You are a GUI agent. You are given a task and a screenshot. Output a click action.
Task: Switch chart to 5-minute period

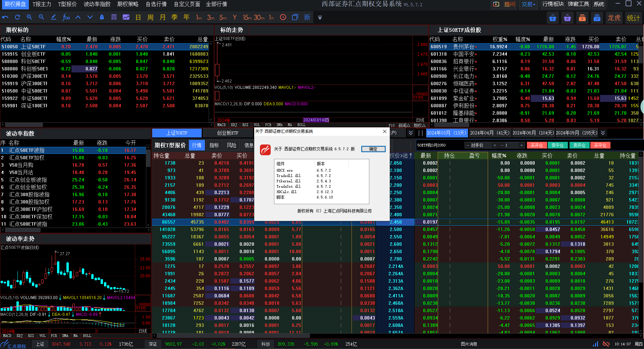tap(223, 17)
